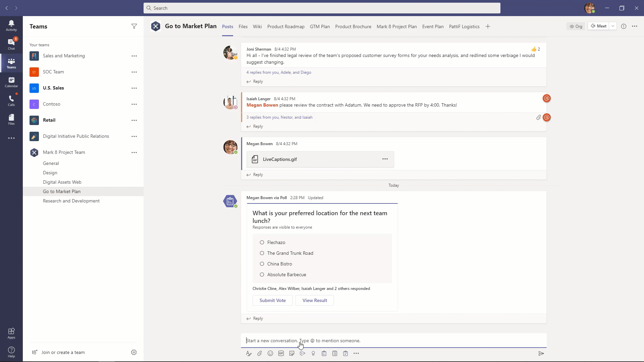Open U.S. Sales more options

coord(134,88)
